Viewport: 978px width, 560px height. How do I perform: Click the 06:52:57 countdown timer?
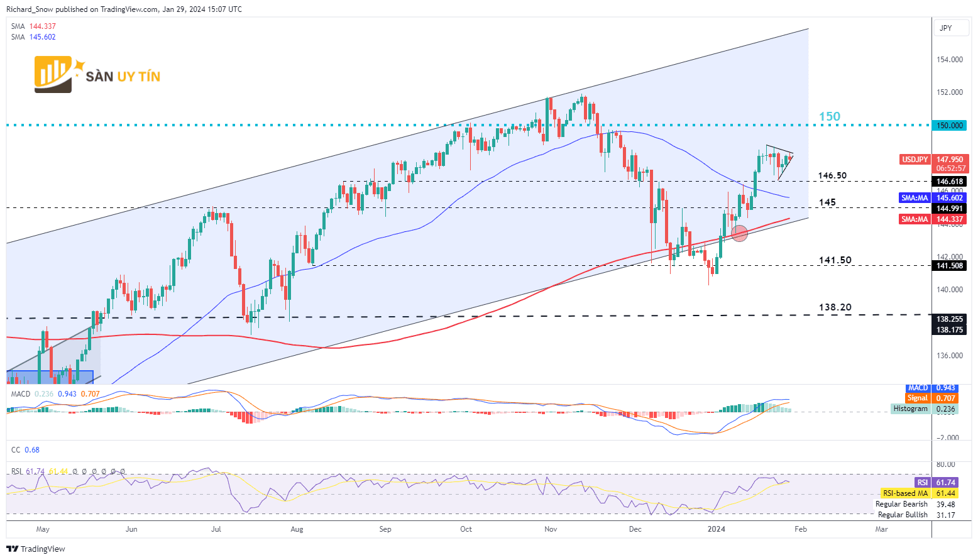(x=950, y=168)
